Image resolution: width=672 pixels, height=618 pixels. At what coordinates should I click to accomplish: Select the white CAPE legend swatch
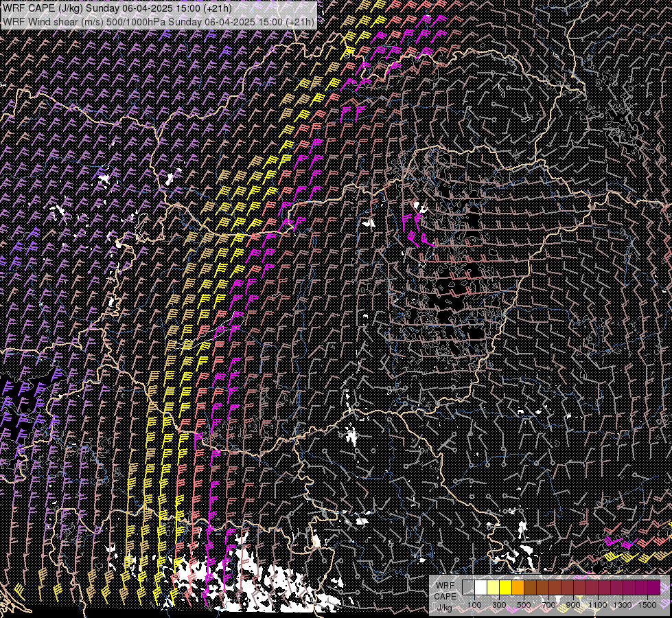point(481,587)
